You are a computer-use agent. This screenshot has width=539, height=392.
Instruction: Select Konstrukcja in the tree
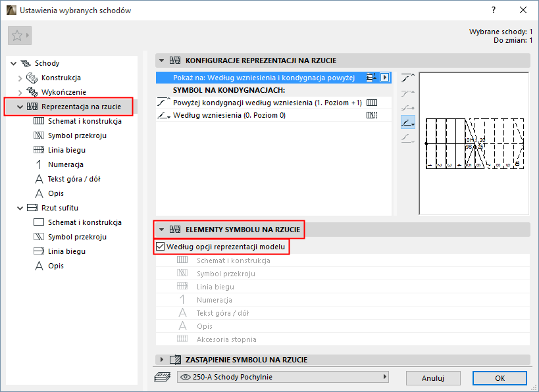click(61, 78)
